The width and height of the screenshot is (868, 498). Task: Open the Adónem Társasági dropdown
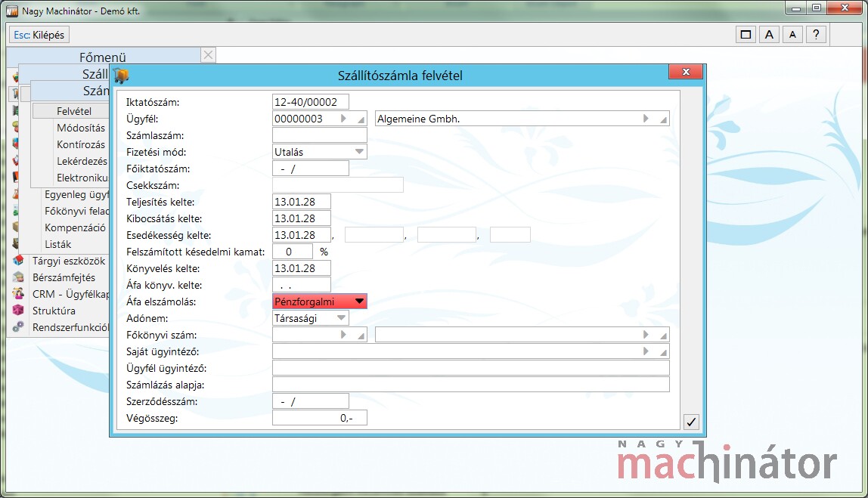(342, 318)
